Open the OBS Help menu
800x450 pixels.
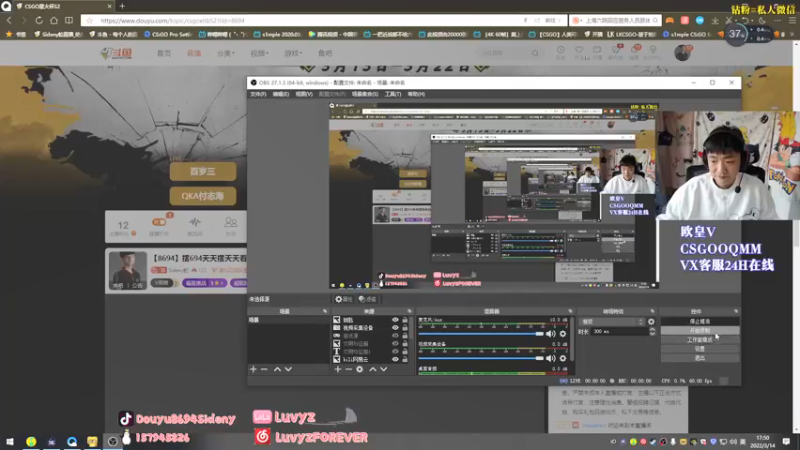(x=416, y=94)
